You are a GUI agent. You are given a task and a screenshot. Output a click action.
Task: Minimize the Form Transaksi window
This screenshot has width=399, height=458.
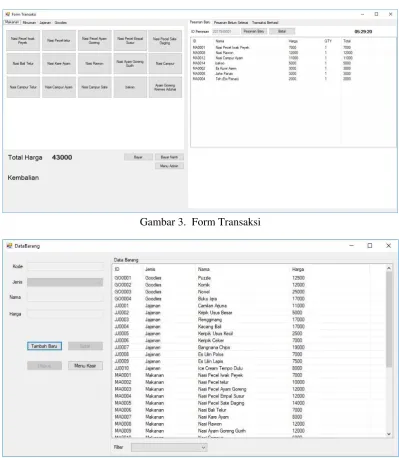click(362, 14)
